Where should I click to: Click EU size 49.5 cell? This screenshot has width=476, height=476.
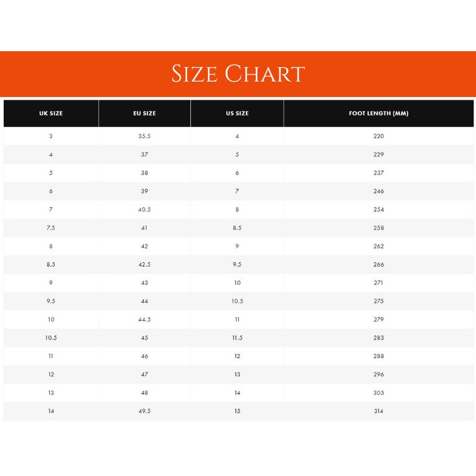pos(145,411)
